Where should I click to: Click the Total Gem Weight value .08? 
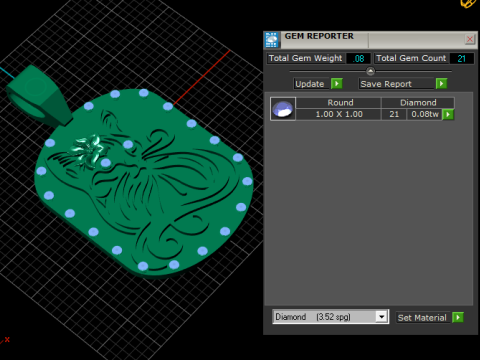pyautogui.click(x=358, y=58)
